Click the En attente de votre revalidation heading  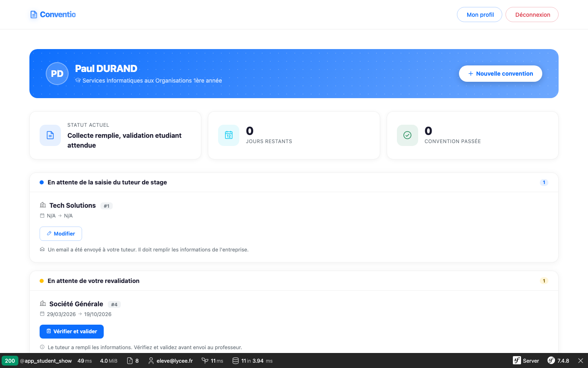click(94, 281)
